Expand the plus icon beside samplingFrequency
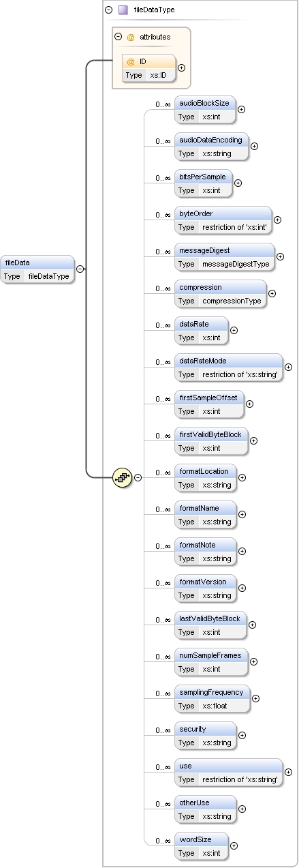 (255, 698)
